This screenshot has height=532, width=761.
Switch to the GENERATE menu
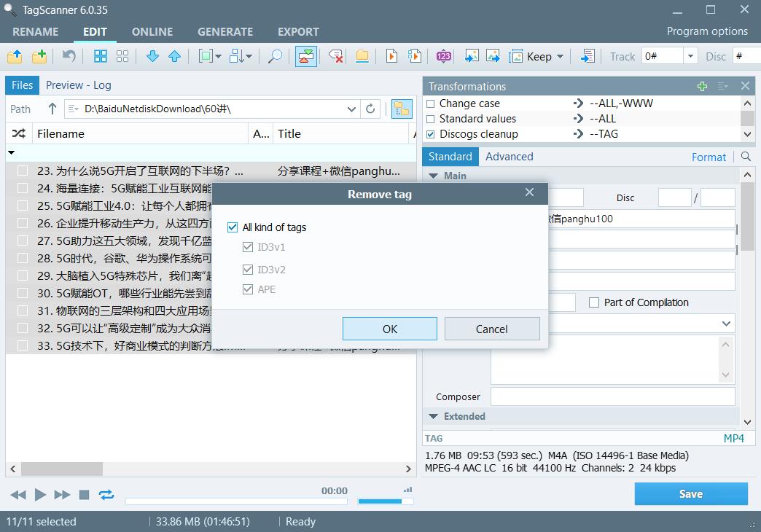tap(225, 31)
